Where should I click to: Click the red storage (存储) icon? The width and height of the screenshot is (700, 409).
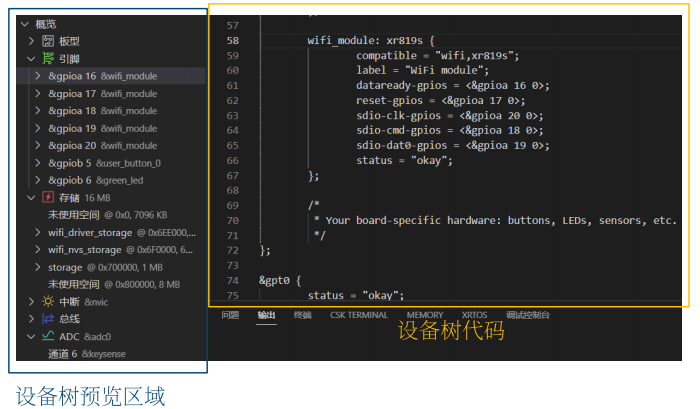coord(48,197)
